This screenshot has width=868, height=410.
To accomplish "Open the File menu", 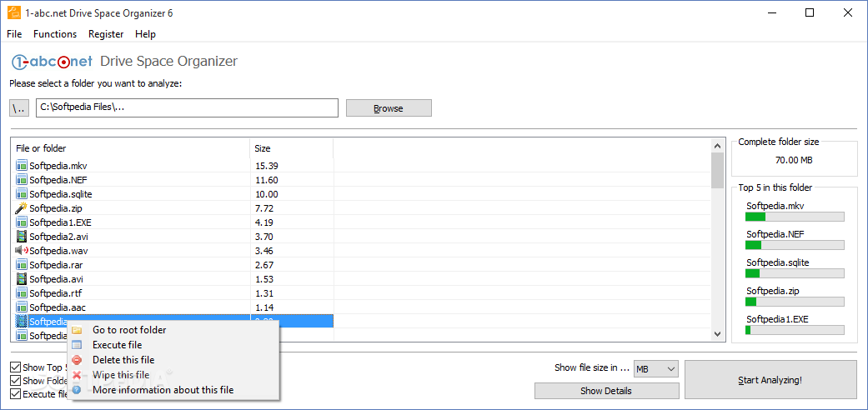I will [x=14, y=34].
